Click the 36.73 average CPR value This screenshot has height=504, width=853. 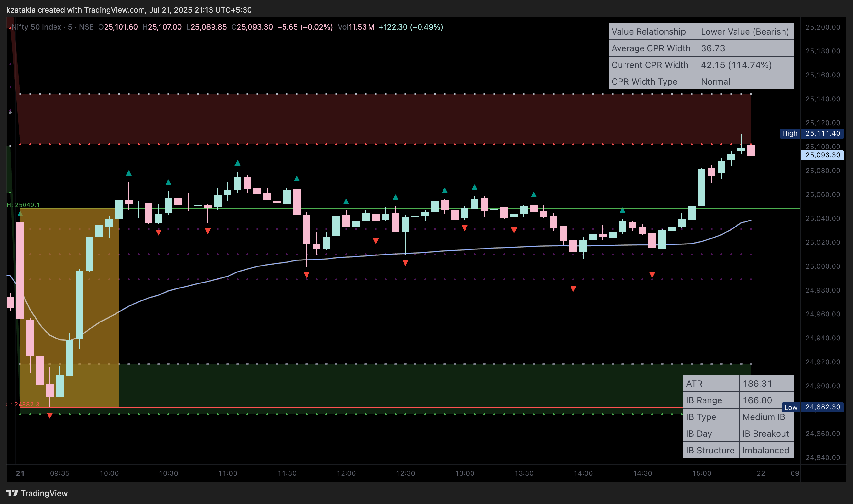click(x=746, y=48)
